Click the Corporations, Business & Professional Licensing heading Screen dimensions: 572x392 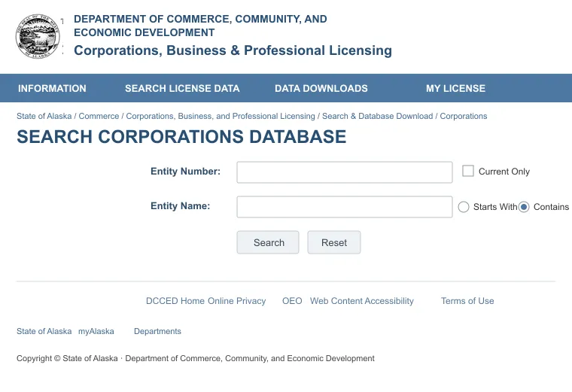pos(233,50)
